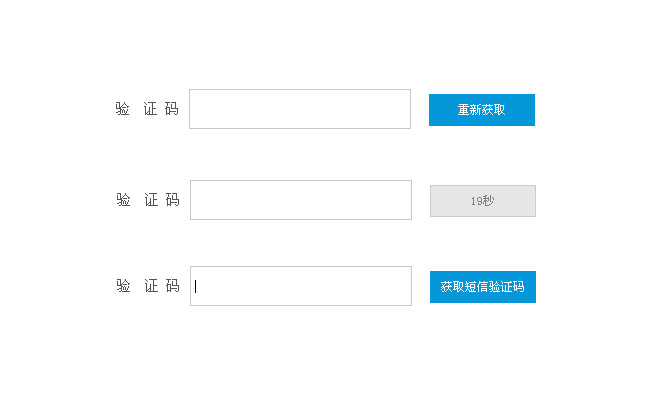Screen dimensions: 650x400
Task: Click the 获取短信验证码 button
Action: tap(482, 287)
